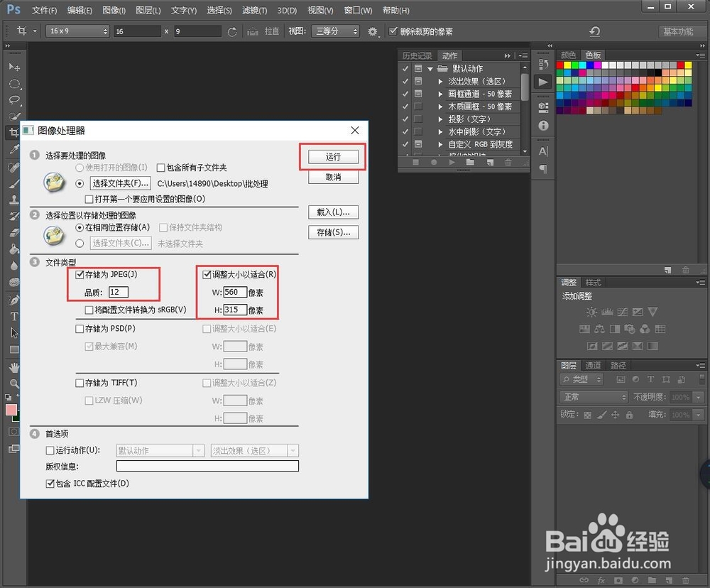This screenshot has width=710, height=588.
Task: Select the Paint Bucket tool
Action: coord(14,249)
